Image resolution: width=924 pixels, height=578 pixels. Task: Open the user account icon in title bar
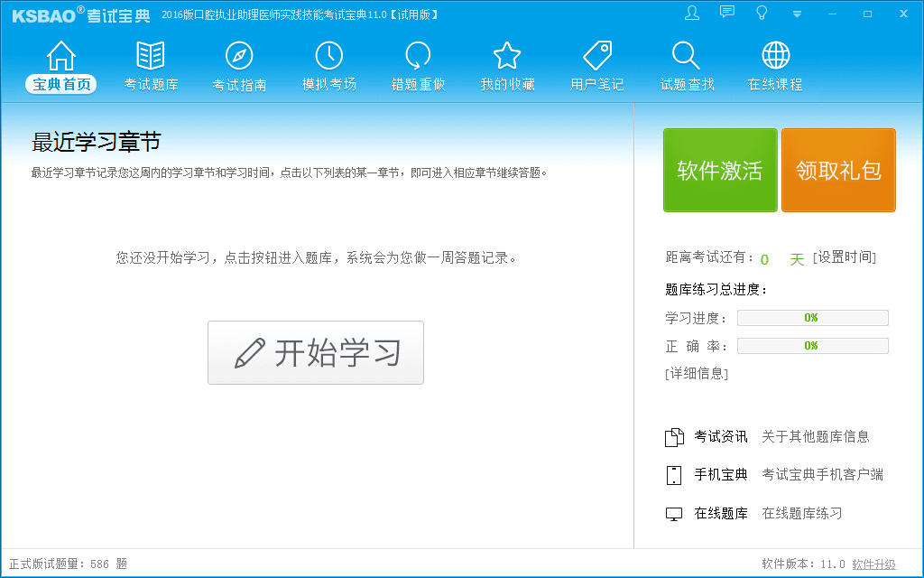(x=691, y=13)
